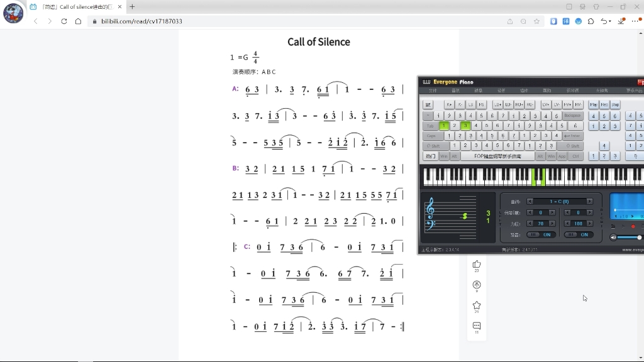The image size is (644, 362).
Task: Like the article with the thumbs-up icon
Action: click(x=477, y=264)
